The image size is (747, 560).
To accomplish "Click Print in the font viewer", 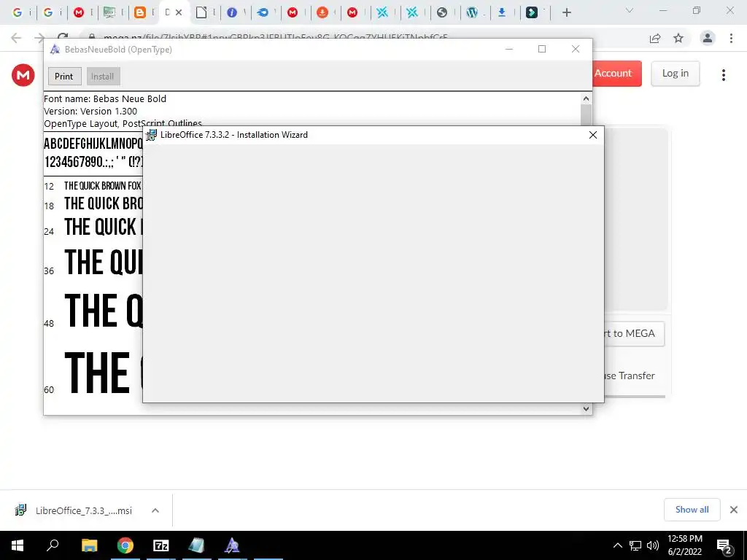I will click(x=64, y=76).
